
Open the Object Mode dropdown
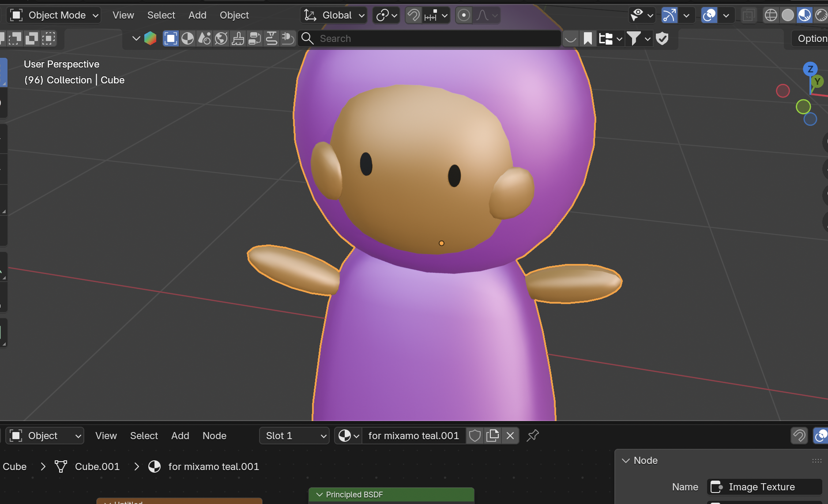tap(54, 15)
